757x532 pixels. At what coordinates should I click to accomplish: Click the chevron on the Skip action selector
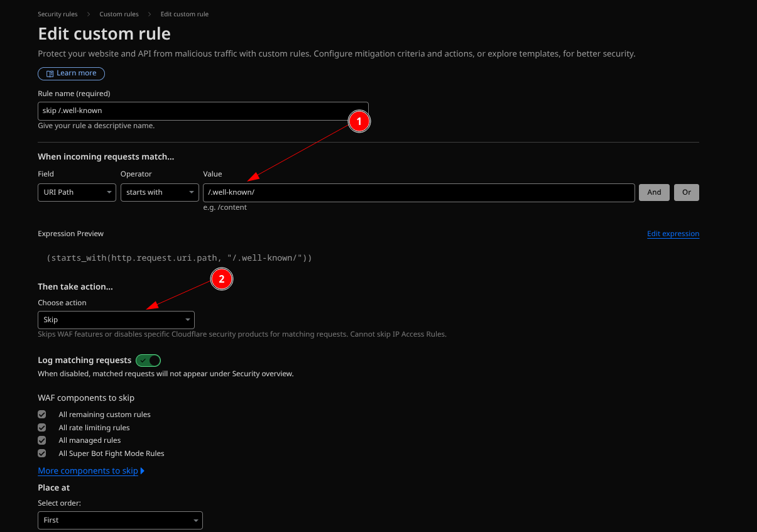point(187,320)
